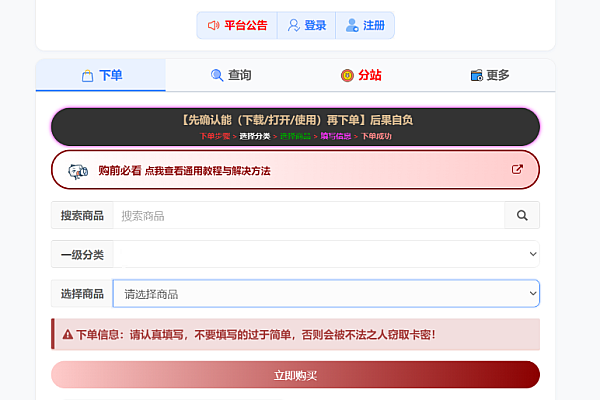Image resolution: width=600 pixels, height=400 pixels.
Task: Click the shopping bag icon on 下单 tab
Action: point(87,76)
